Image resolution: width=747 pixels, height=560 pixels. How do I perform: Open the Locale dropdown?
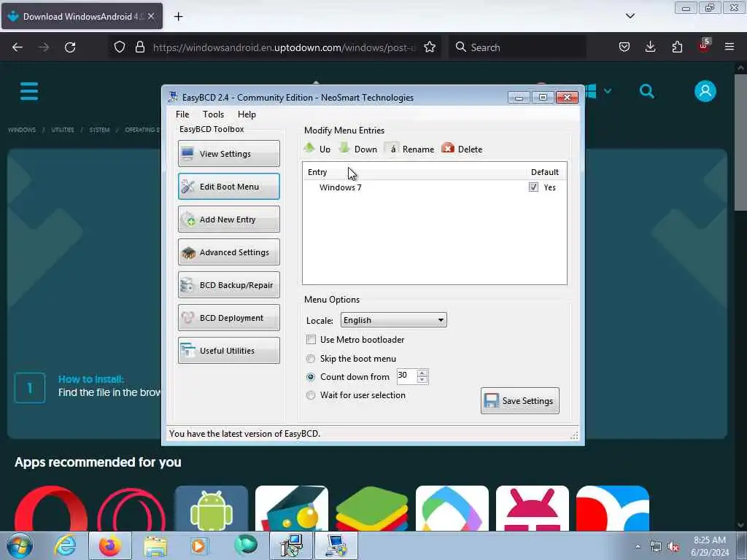pos(393,320)
